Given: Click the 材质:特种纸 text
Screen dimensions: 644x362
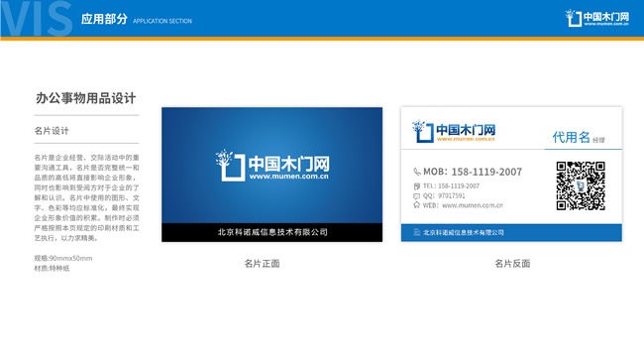Looking at the screenshot, I should point(52,268).
